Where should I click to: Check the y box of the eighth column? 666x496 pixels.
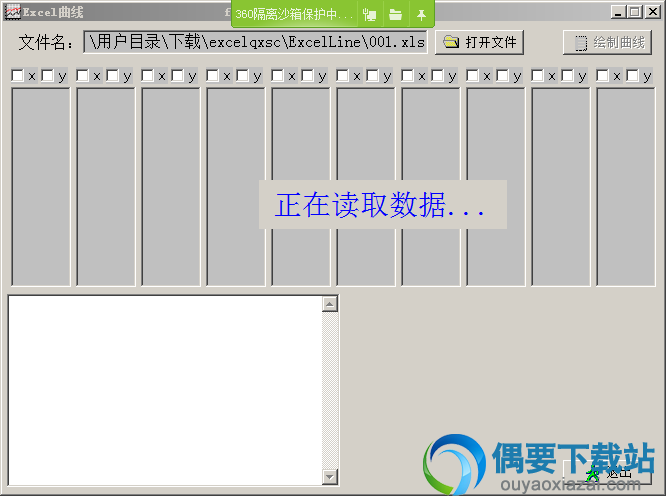tap(502, 76)
